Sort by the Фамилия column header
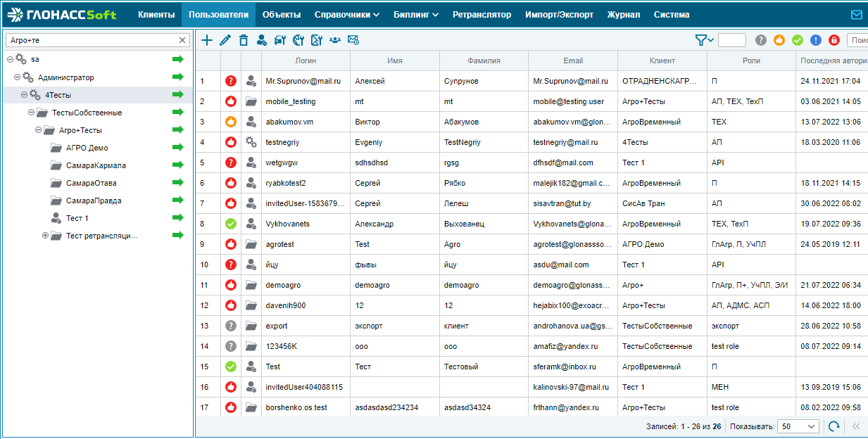868x439 pixels. [x=484, y=61]
